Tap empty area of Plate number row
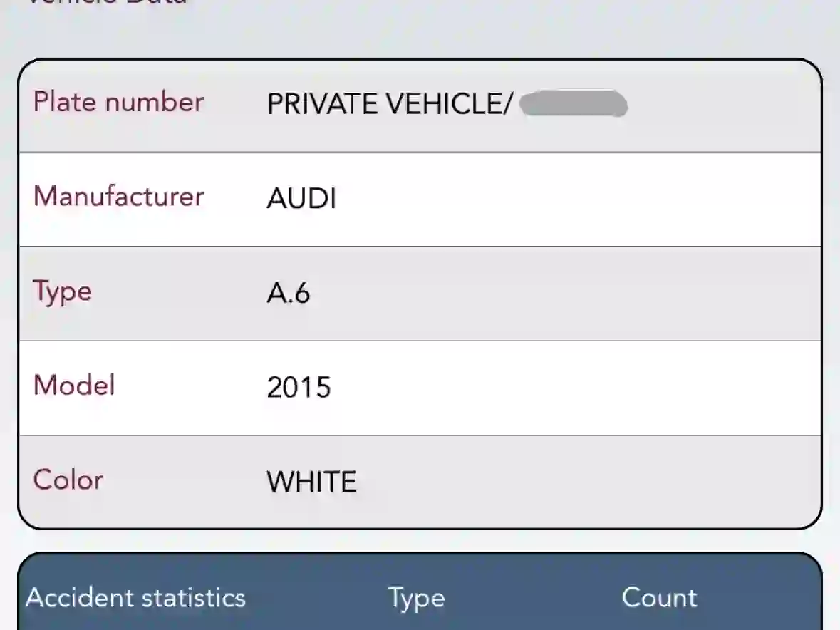 click(723, 105)
